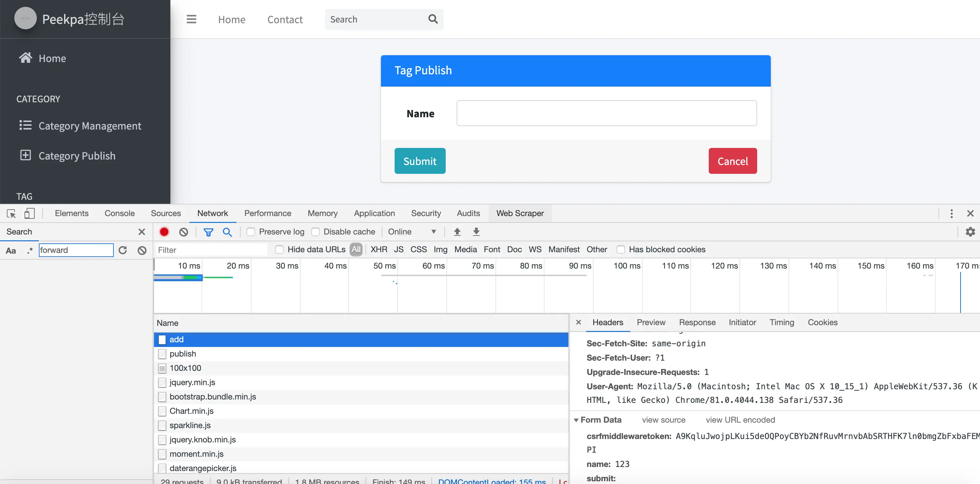The width and height of the screenshot is (980, 484).
Task: Tick the Hide data URLs checkbox
Action: click(x=279, y=249)
